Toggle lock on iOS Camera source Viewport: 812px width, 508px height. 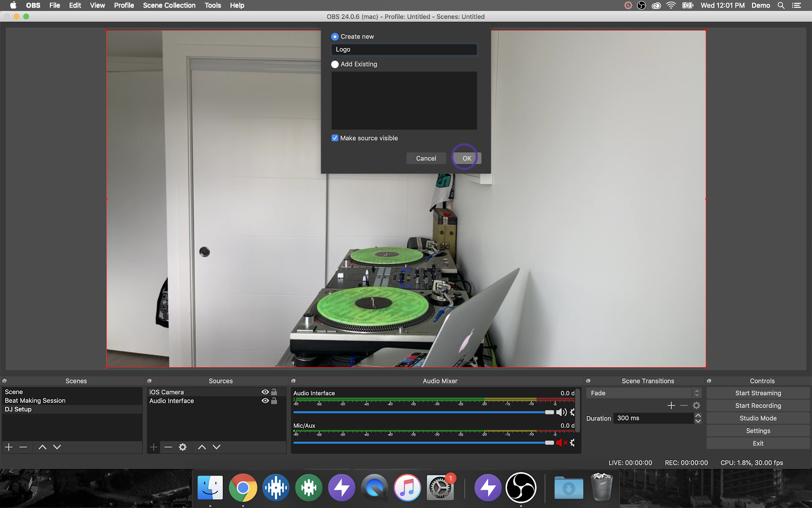tap(274, 392)
